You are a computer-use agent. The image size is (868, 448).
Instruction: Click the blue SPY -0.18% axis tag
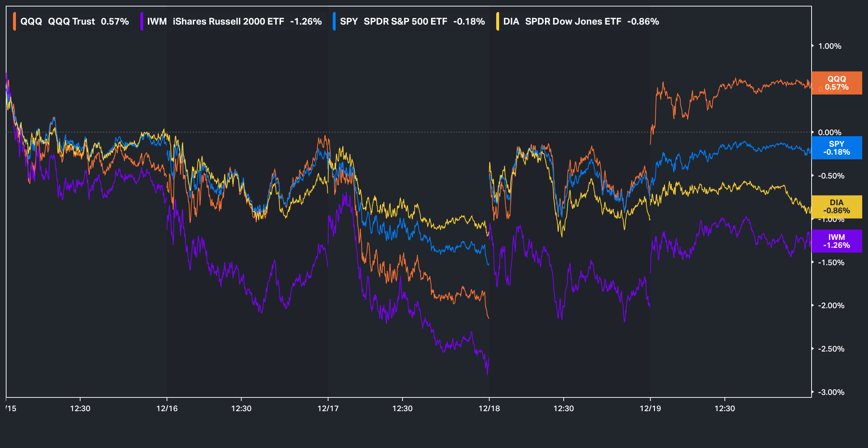[x=837, y=148]
